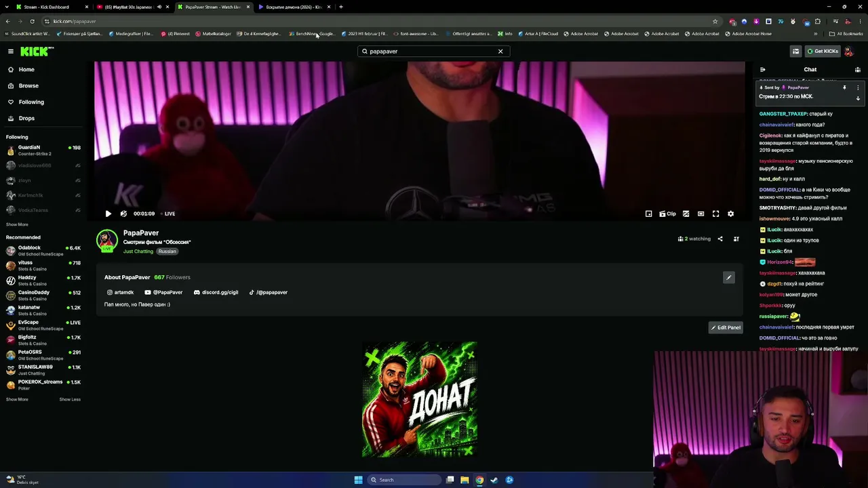This screenshot has width=868, height=488.
Task: Open Pinterest bookmark
Action: pyautogui.click(x=176, y=33)
